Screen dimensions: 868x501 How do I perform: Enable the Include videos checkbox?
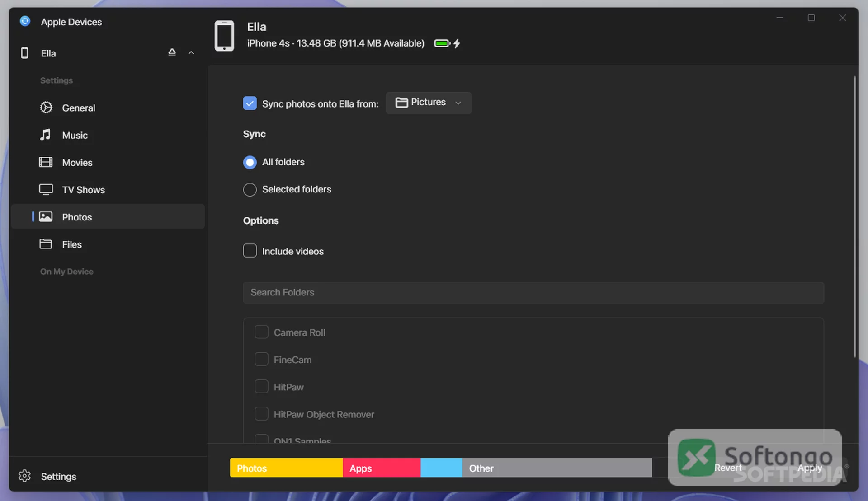[x=250, y=251]
